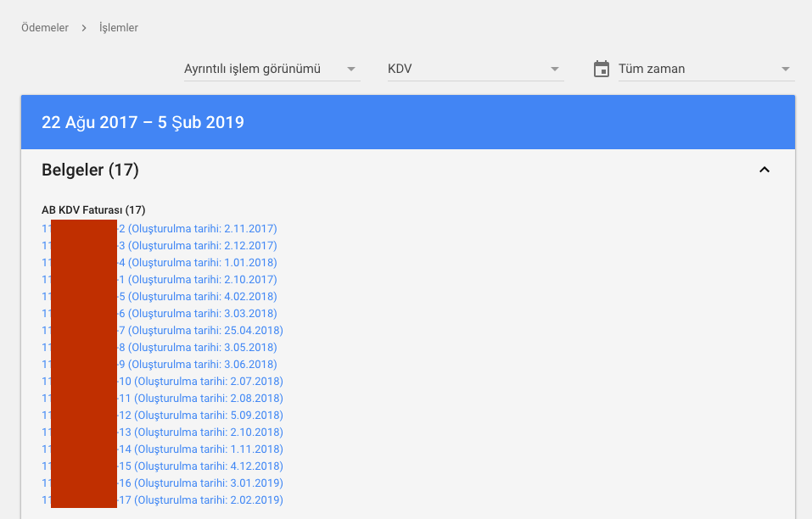Open invoice created on 5.09.2018
Image resolution: width=812 pixels, height=519 pixels.
tap(163, 416)
